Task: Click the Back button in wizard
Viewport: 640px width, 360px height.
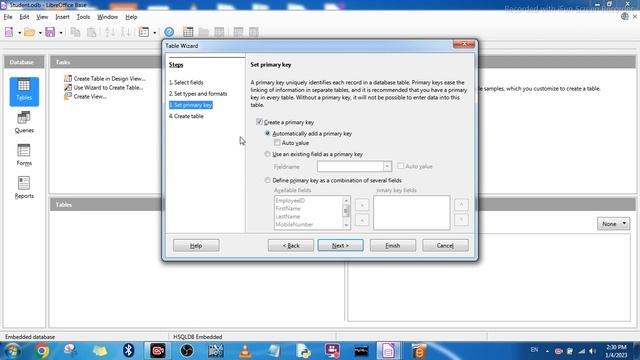Action: pyautogui.click(x=291, y=246)
